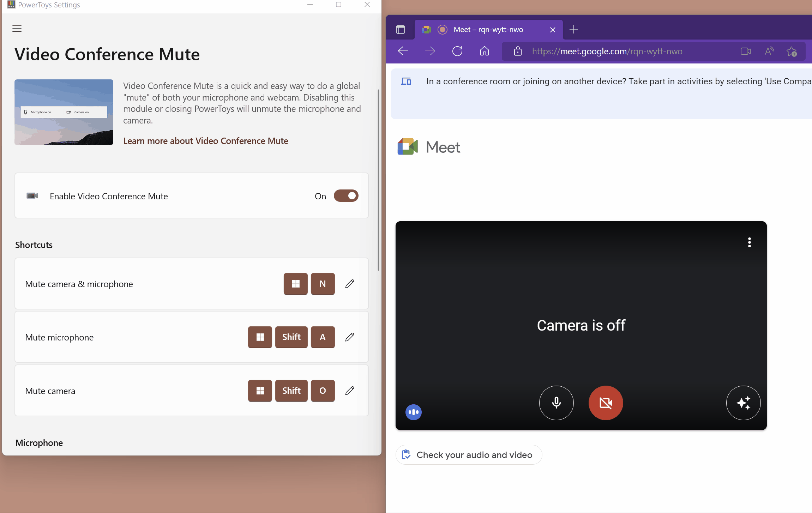This screenshot has width=812, height=513.
Task: Open the Edge tab actions menu
Action: [x=401, y=29]
